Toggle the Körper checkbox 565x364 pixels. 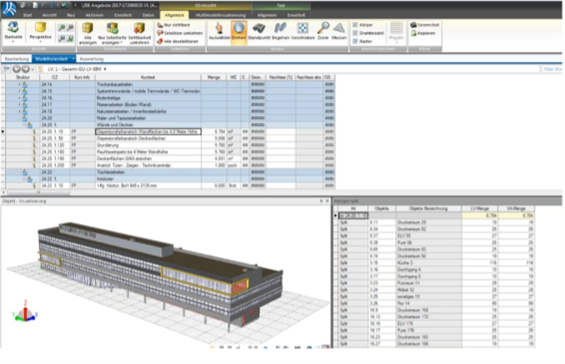click(355, 25)
